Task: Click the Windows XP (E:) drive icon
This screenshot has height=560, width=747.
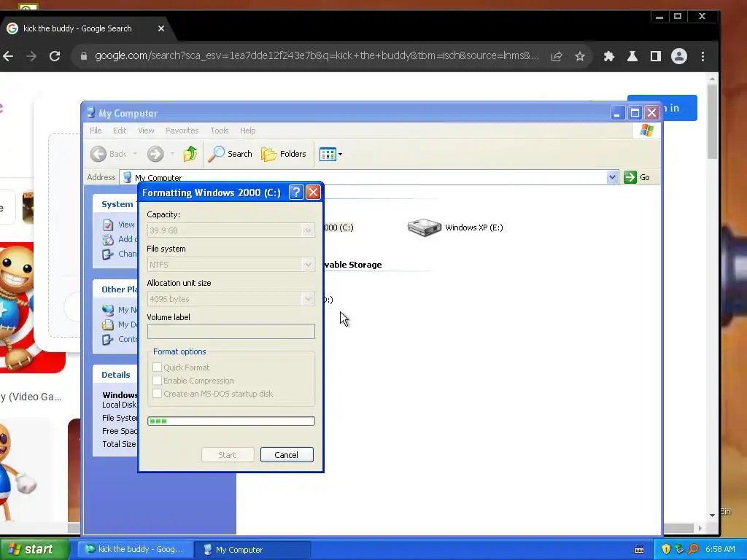Action: [424, 227]
